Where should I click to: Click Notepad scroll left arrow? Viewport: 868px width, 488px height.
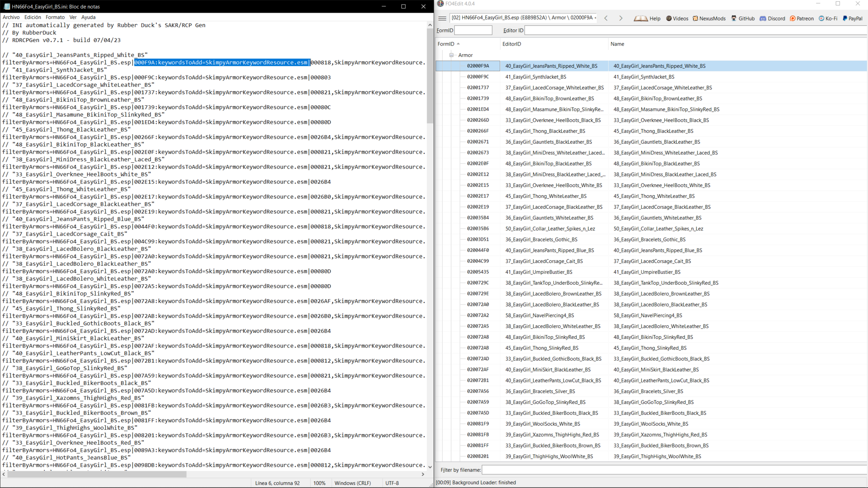[4, 474]
